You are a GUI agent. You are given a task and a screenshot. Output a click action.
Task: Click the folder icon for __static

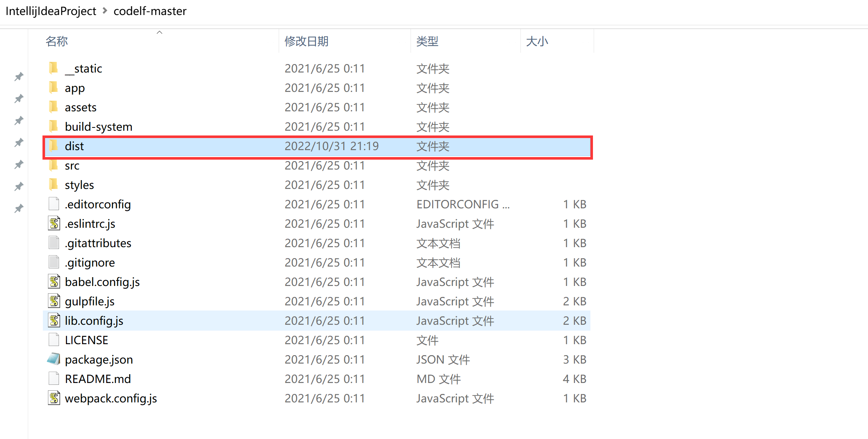(54, 68)
